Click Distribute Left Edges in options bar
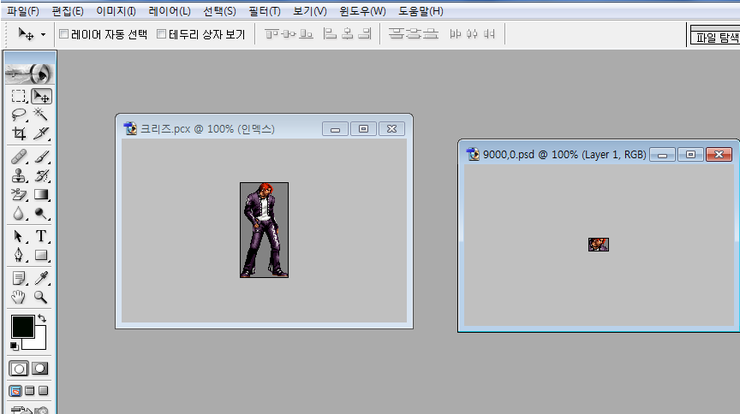Screen dimensions: 740x414 (455, 34)
